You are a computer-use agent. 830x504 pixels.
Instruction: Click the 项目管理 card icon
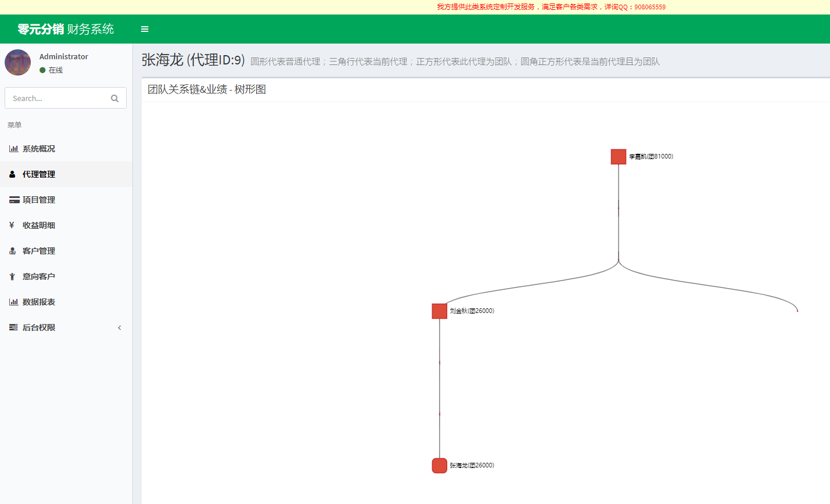pos(14,200)
